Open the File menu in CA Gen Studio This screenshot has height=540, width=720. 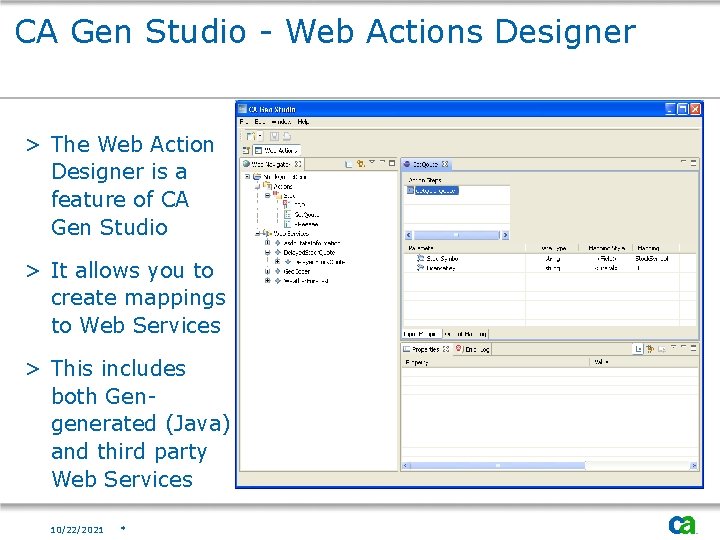coord(243,122)
